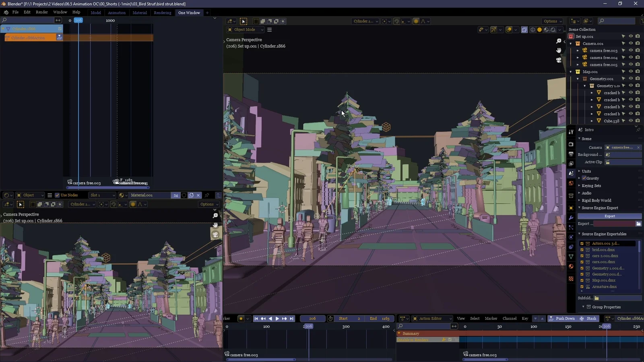Switch main viewport to wireframe shading

pyautogui.click(x=533, y=30)
